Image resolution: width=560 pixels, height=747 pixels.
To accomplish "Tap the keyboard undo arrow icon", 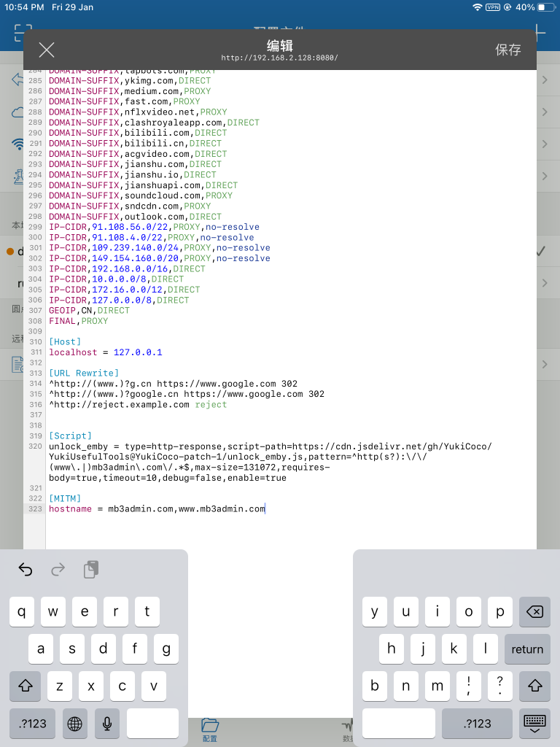I will (26, 570).
